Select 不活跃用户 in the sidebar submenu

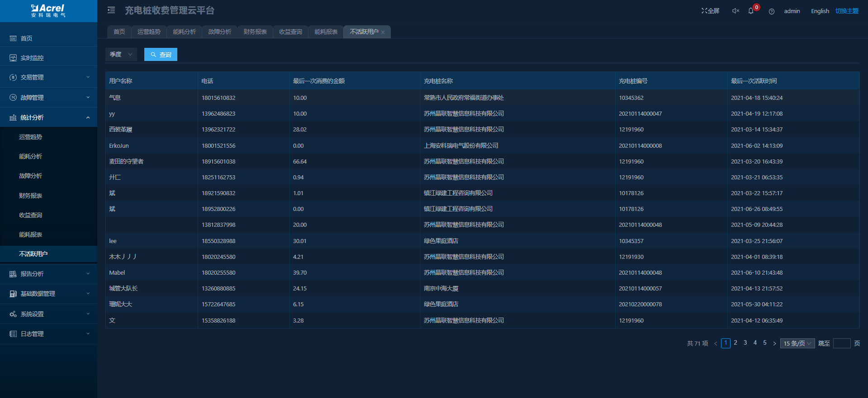point(49,254)
